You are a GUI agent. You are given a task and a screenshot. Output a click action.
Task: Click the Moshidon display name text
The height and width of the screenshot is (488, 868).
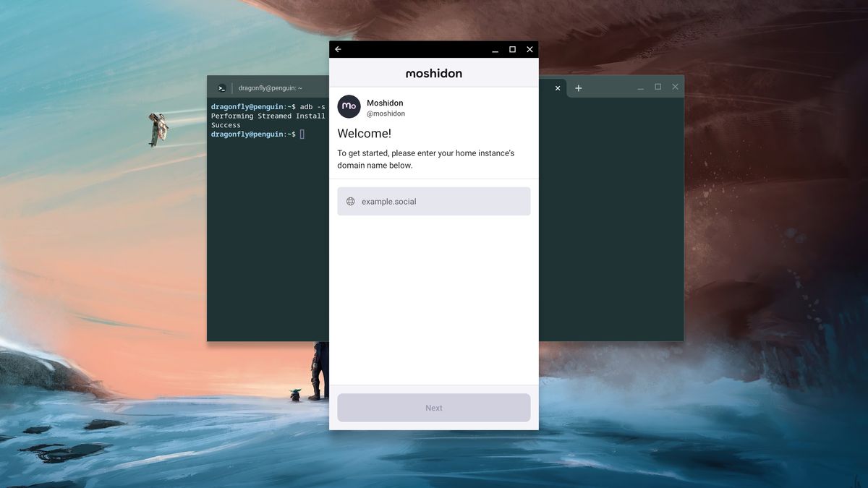[x=385, y=102]
